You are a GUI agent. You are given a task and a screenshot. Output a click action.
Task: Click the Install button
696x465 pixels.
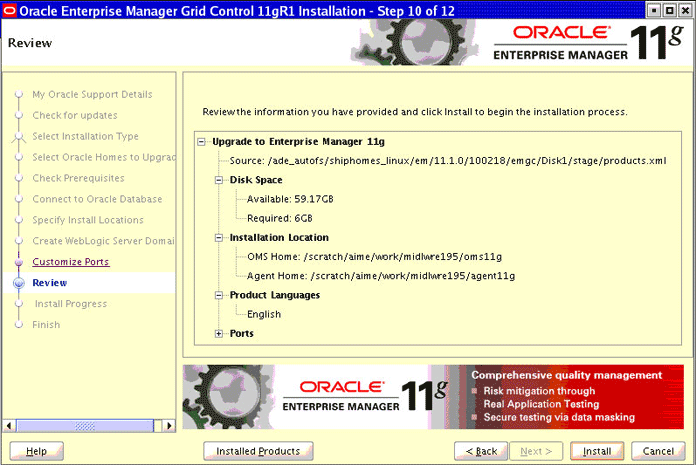click(597, 451)
